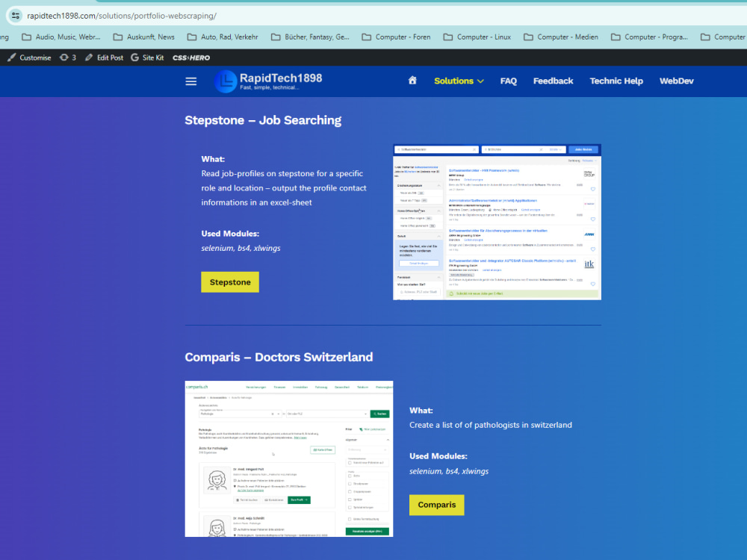
Task: Click the RapidTech1898 site title
Action: 281,78
